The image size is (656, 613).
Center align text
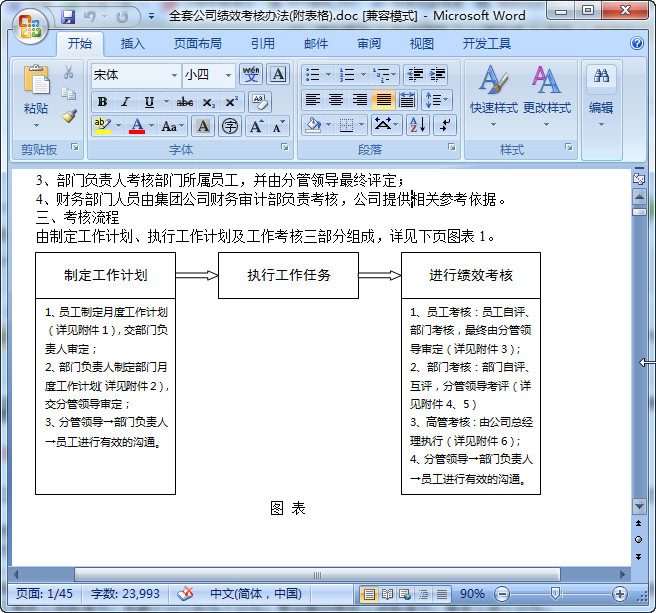(336, 100)
